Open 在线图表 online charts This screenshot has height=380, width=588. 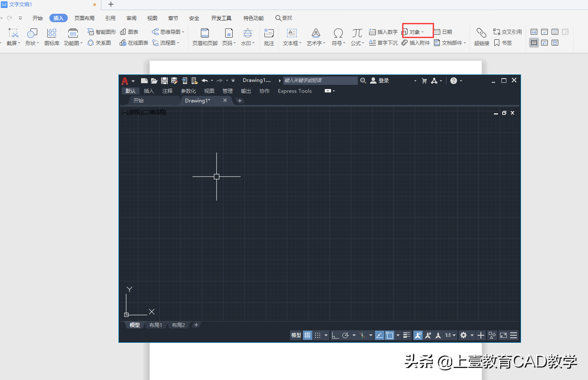pyautogui.click(x=134, y=43)
